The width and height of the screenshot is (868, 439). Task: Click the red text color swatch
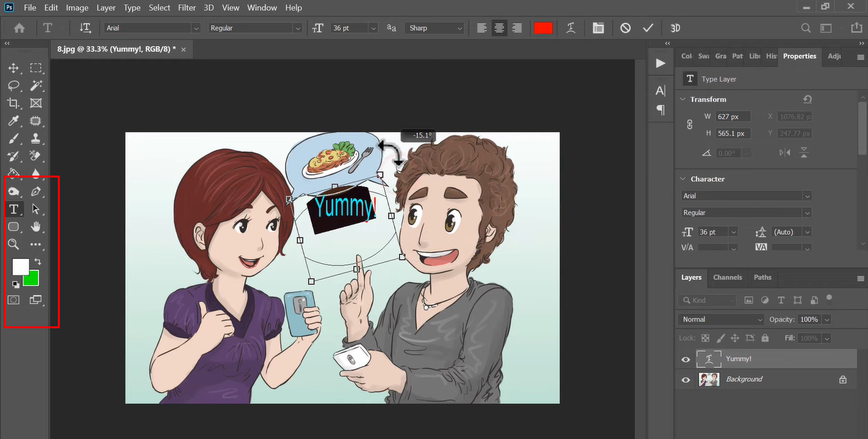[543, 28]
